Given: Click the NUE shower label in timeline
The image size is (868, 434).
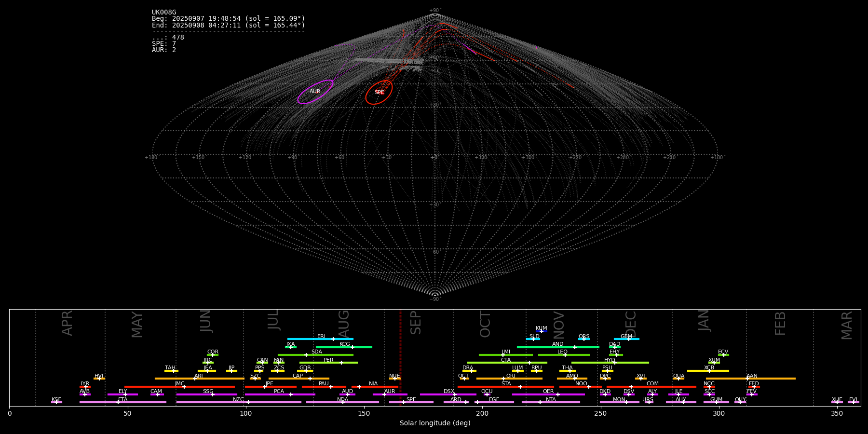Looking at the screenshot, I should (x=394, y=376).
